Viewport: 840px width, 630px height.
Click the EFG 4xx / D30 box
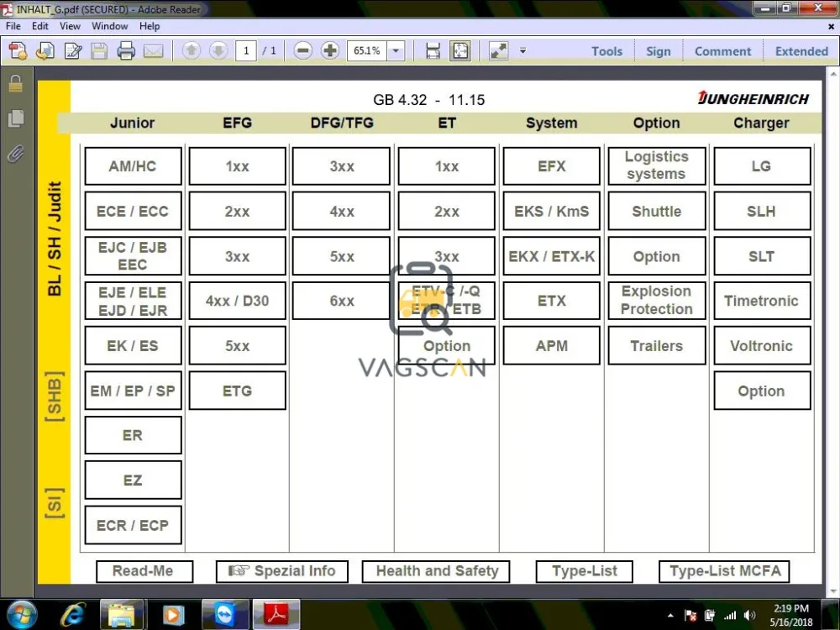point(238,301)
